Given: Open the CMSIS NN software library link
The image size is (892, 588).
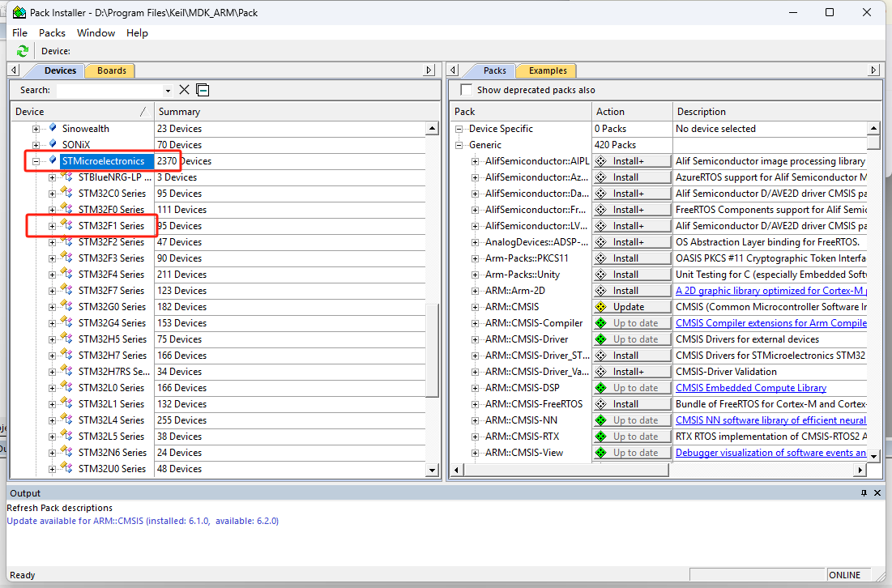Looking at the screenshot, I should [x=770, y=420].
